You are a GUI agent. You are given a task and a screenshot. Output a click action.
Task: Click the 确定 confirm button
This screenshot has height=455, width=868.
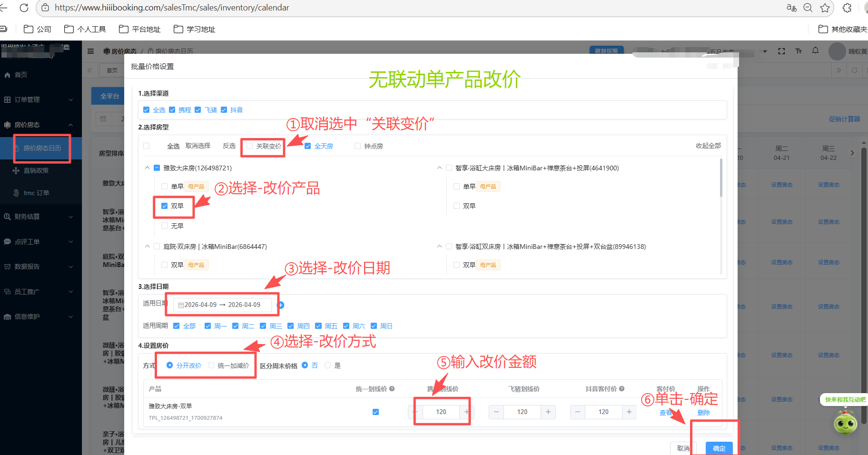coord(719,448)
